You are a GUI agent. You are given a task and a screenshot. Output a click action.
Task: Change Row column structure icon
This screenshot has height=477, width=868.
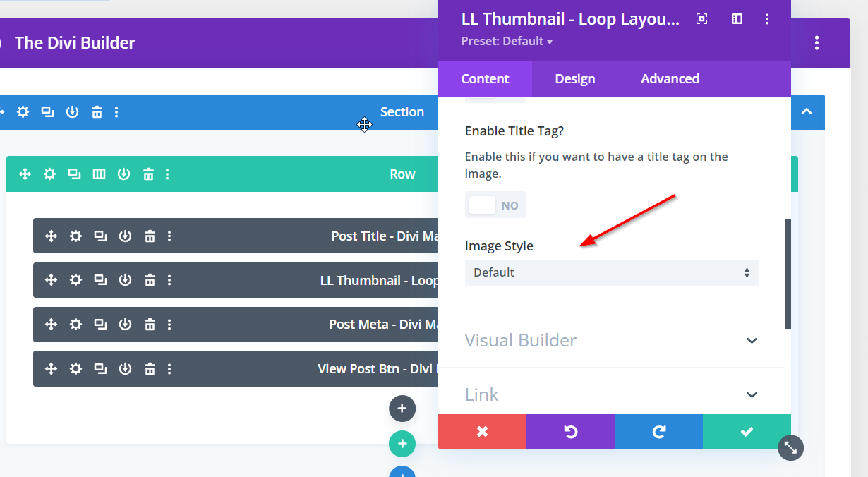click(x=100, y=174)
